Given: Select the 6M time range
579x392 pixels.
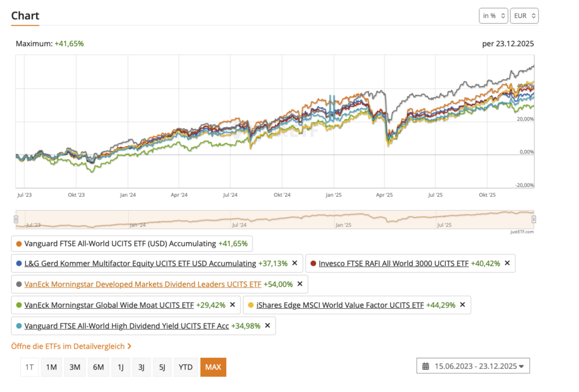Looking at the screenshot, I should (x=98, y=367).
